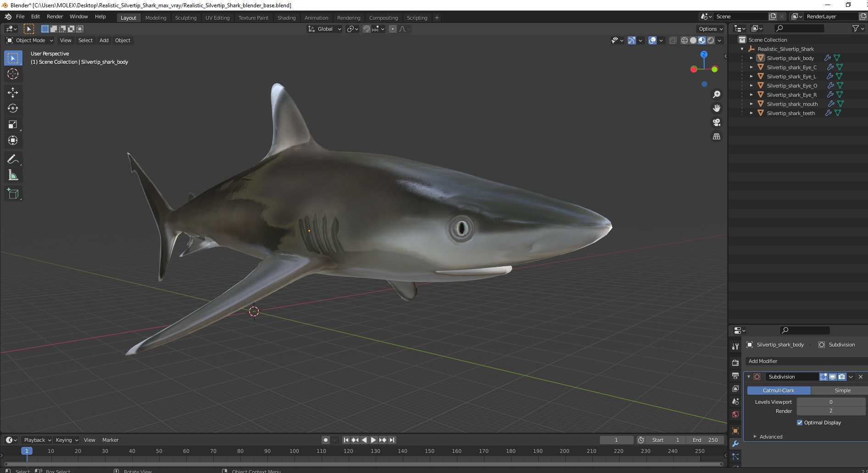Open the Scene properties tab
The height and width of the screenshot is (473, 868).
(x=735, y=401)
